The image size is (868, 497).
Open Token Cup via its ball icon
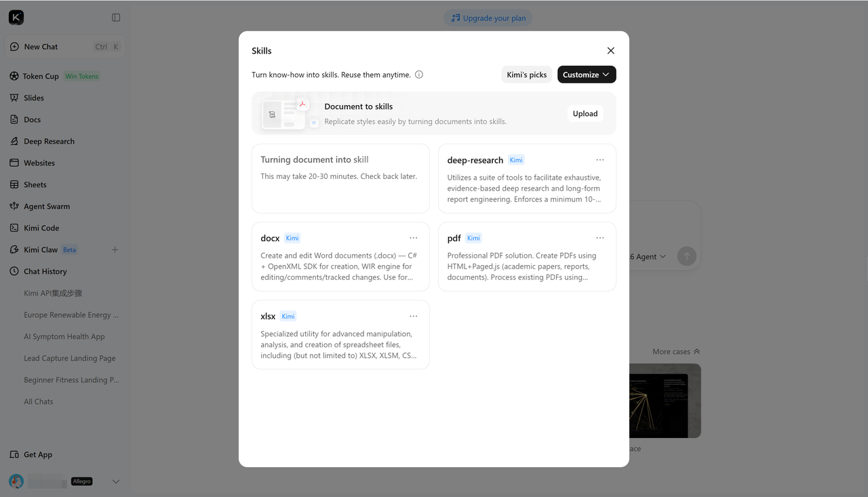point(14,76)
